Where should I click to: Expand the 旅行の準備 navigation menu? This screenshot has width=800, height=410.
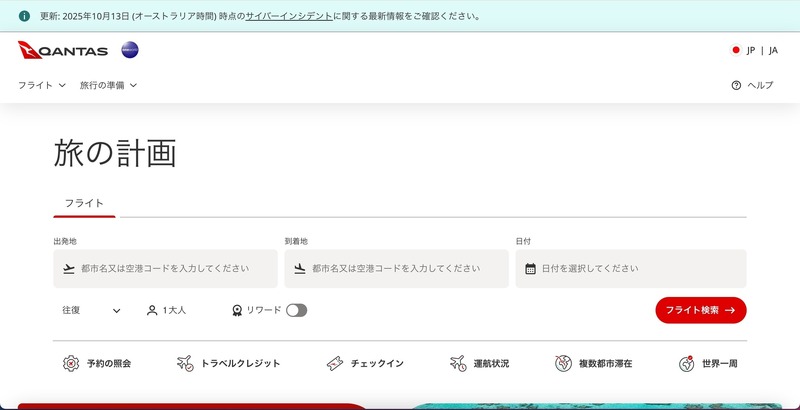tap(108, 85)
